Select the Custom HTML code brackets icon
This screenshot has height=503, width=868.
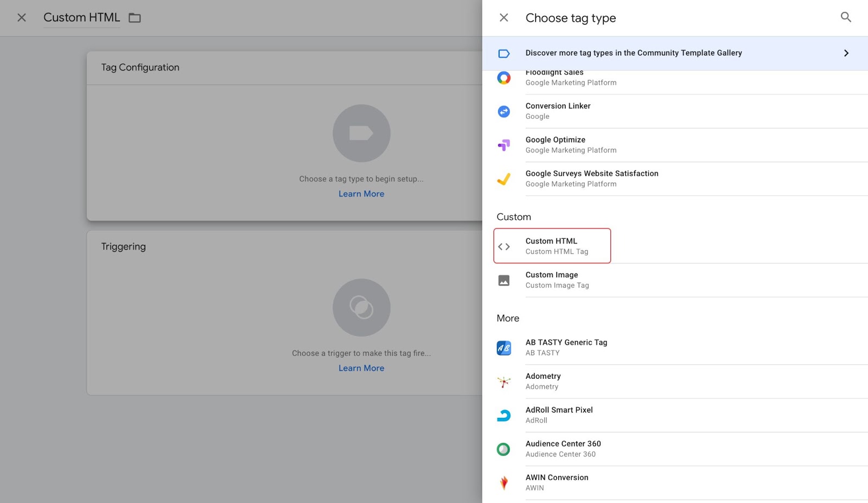pyautogui.click(x=503, y=246)
